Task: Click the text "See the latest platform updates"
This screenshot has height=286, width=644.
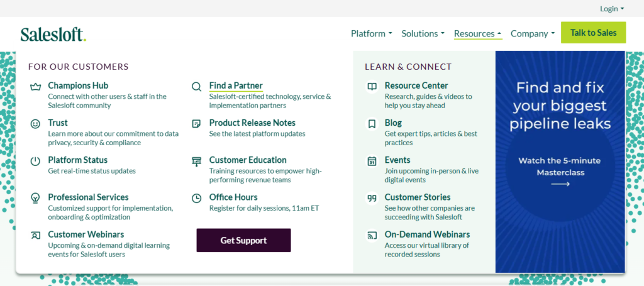Action: tap(257, 134)
